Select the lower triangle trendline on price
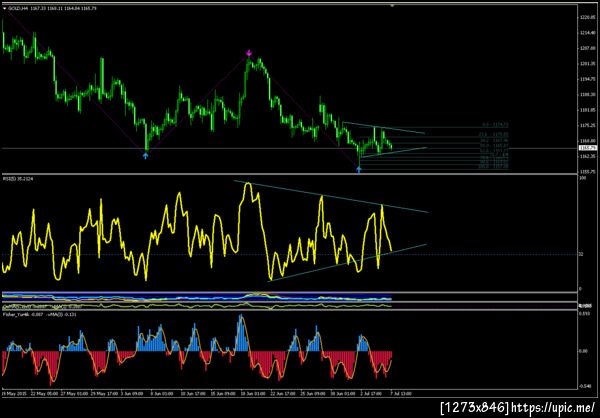This screenshot has width=600, height=418. pyautogui.click(x=393, y=152)
